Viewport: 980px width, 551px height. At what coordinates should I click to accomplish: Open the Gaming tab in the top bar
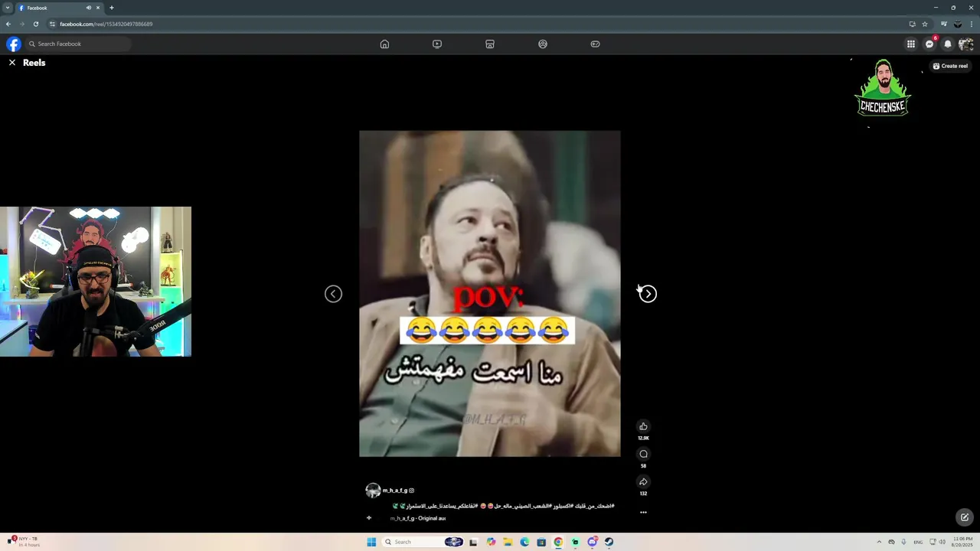pos(595,44)
